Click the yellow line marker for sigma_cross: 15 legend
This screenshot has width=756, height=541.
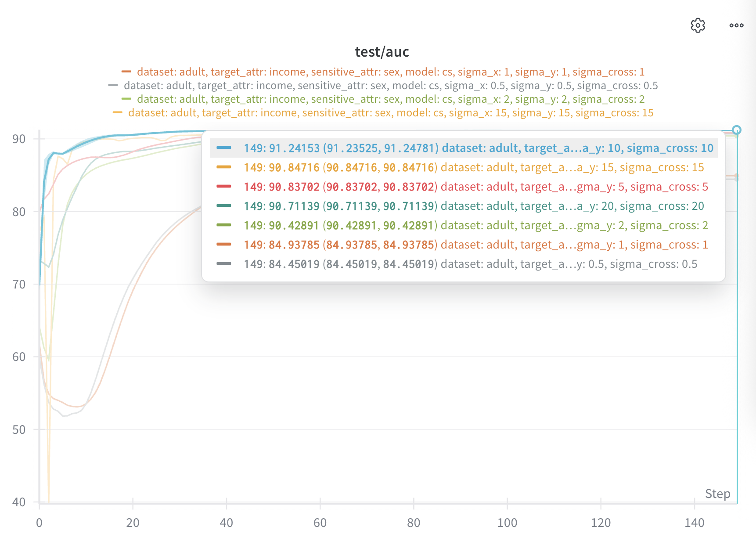(x=118, y=112)
